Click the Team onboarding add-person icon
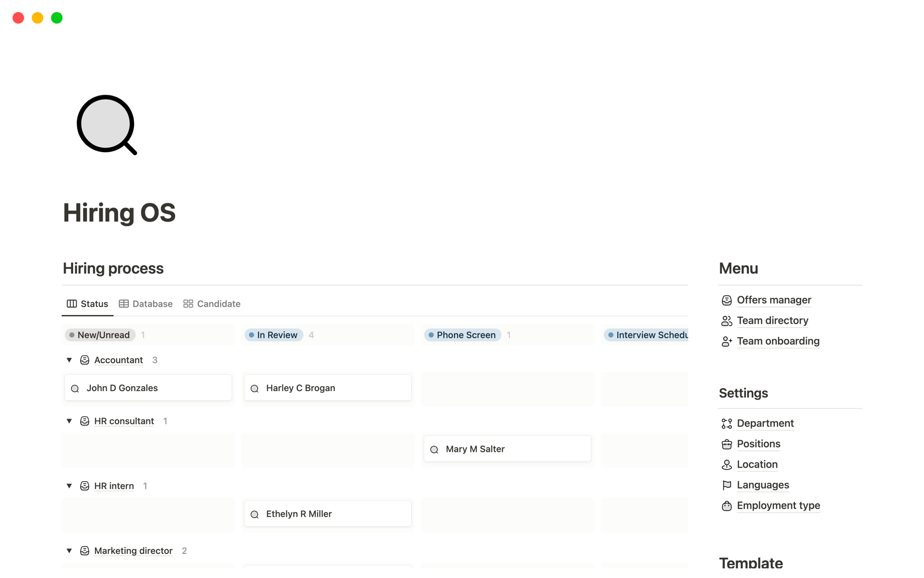This screenshot has height=578, width=924. tap(726, 342)
